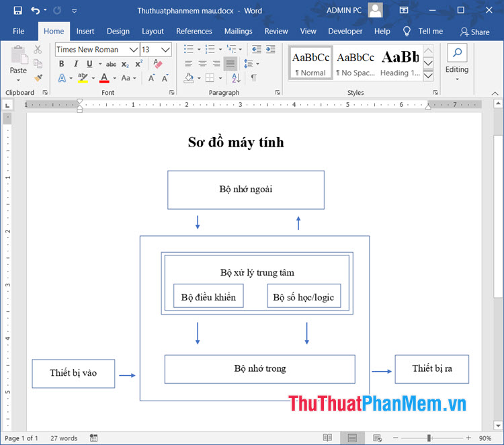Switch to the Insert tab
504x445 pixels.
click(x=85, y=31)
